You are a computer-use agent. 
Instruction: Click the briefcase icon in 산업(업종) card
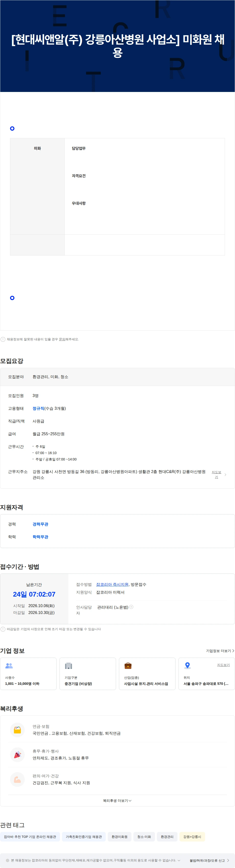[x=128, y=665]
